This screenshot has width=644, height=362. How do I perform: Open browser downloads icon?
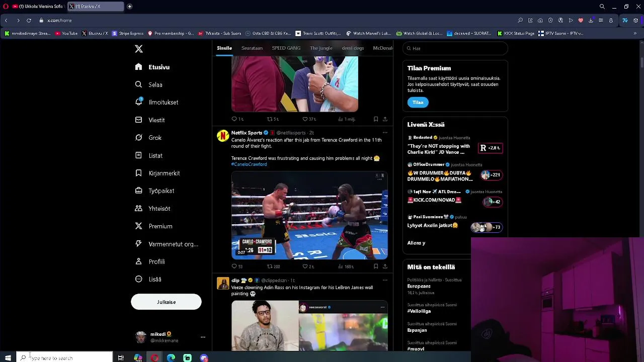[x=591, y=21]
